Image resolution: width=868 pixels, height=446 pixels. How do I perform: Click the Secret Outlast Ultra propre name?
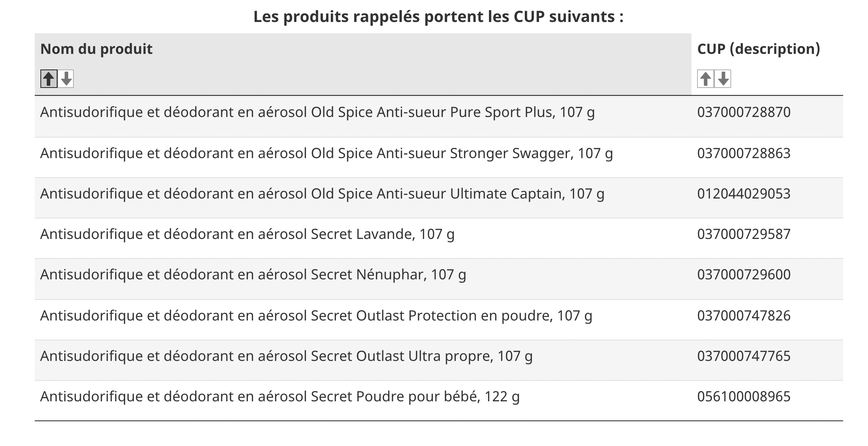coord(286,356)
